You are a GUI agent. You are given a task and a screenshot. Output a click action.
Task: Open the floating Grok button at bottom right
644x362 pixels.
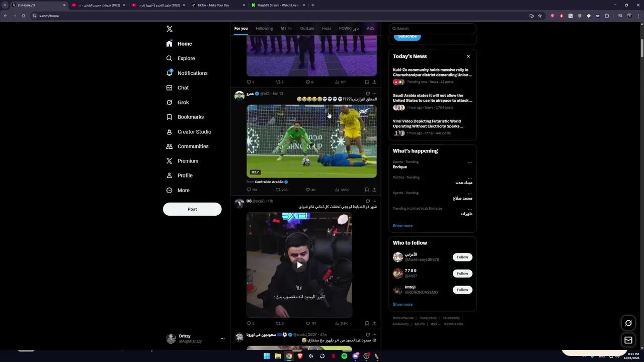tap(628, 323)
